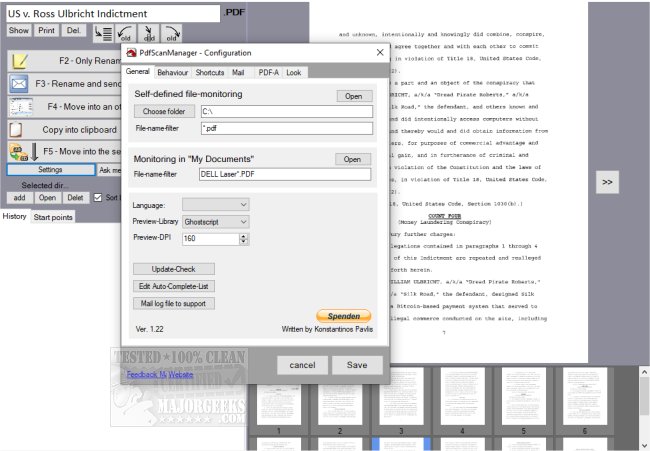The image size is (650, 451).
Task: Click Open for My Documents monitoring
Action: (352, 159)
